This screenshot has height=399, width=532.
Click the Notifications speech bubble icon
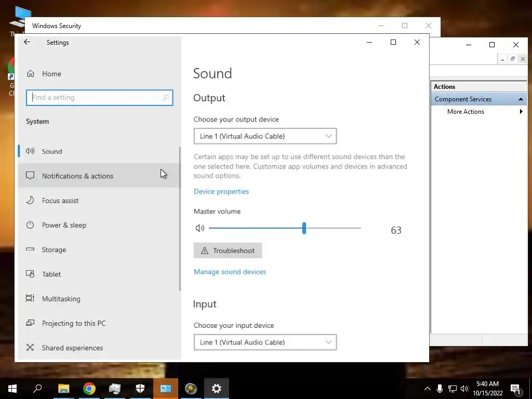pyautogui.click(x=30, y=176)
